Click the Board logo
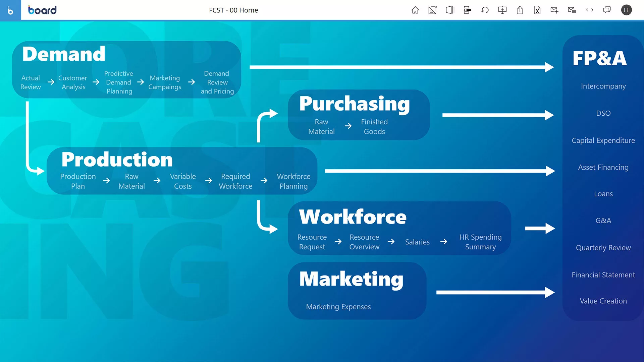The width and height of the screenshot is (644, 362). click(x=42, y=10)
